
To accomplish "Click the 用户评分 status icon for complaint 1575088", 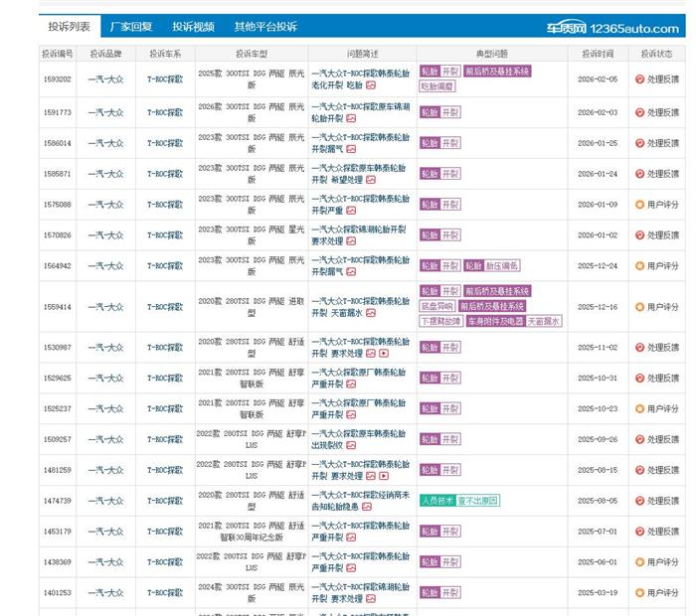I will [640, 205].
